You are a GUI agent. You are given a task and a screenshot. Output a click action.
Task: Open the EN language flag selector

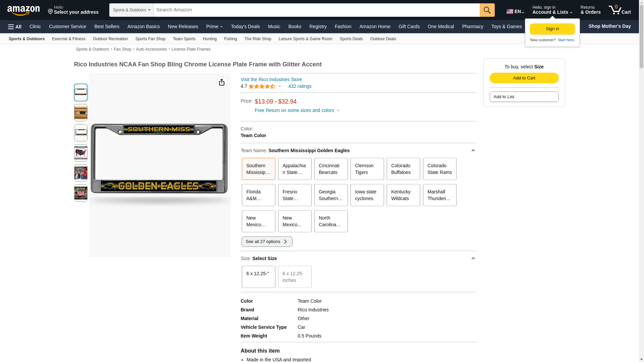[515, 11]
